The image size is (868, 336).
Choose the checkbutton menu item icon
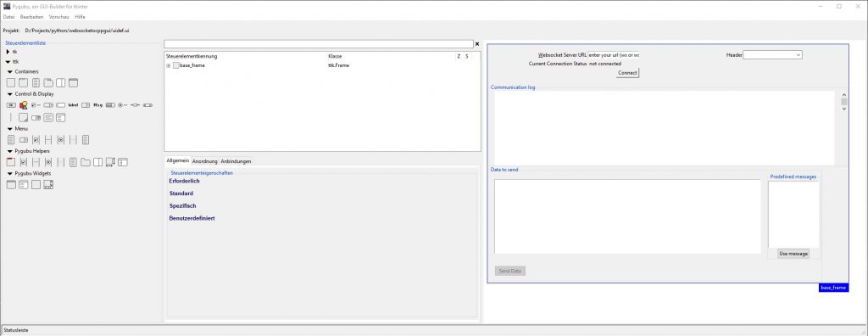tap(36, 140)
